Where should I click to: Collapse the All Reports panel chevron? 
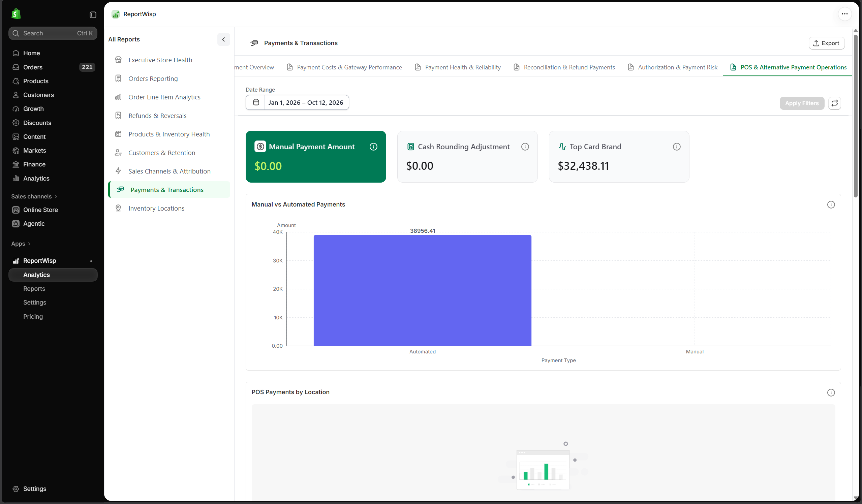pyautogui.click(x=223, y=39)
